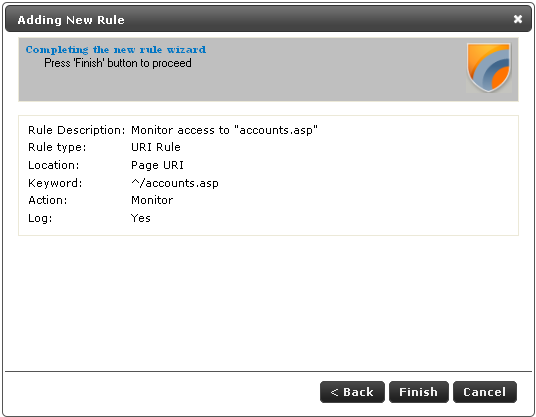
Task: Click the URI Rule value
Action: click(x=156, y=147)
